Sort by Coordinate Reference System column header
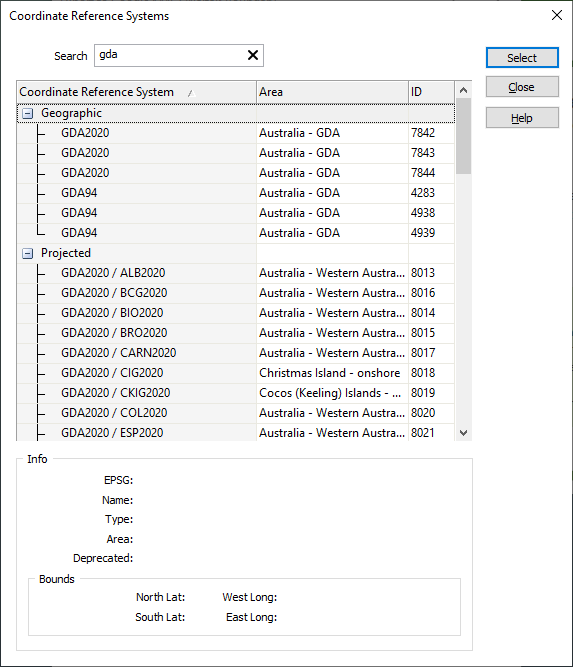This screenshot has height=667, width=573. tap(137, 92)
